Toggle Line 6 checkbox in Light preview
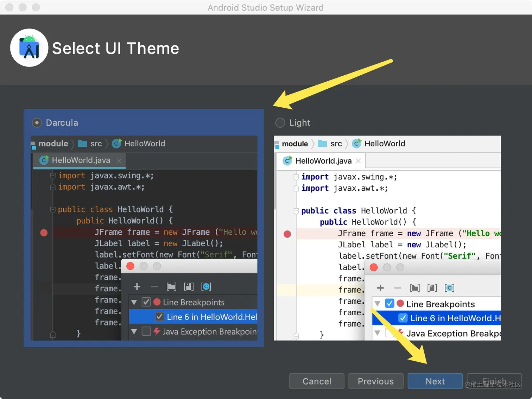532x399 pixels. click(403, 318)
